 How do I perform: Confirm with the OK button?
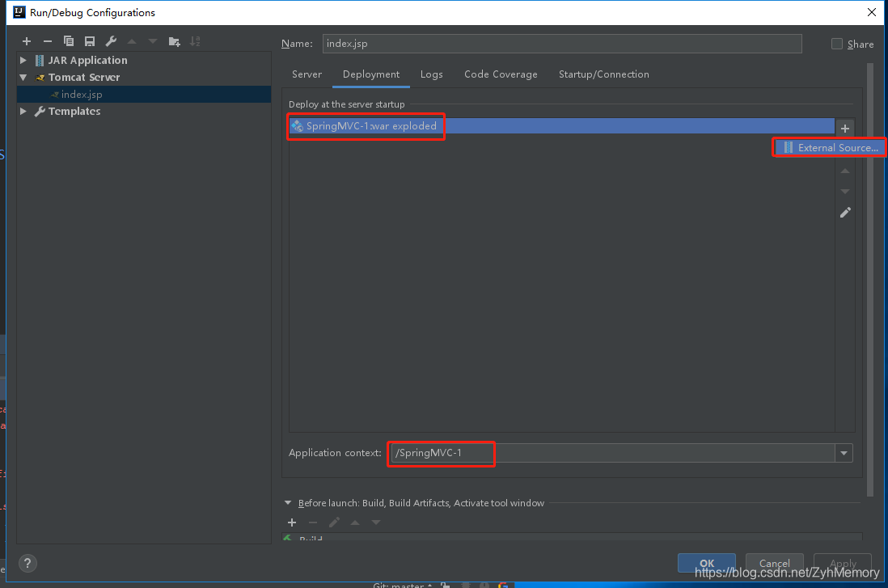[707, 563]
